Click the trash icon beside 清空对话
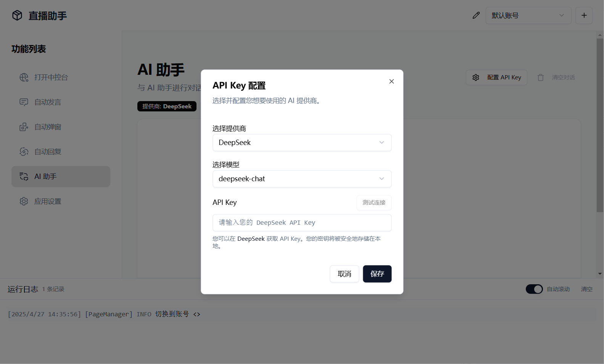Viewport: 604px width, 364px height. point(541,77)
